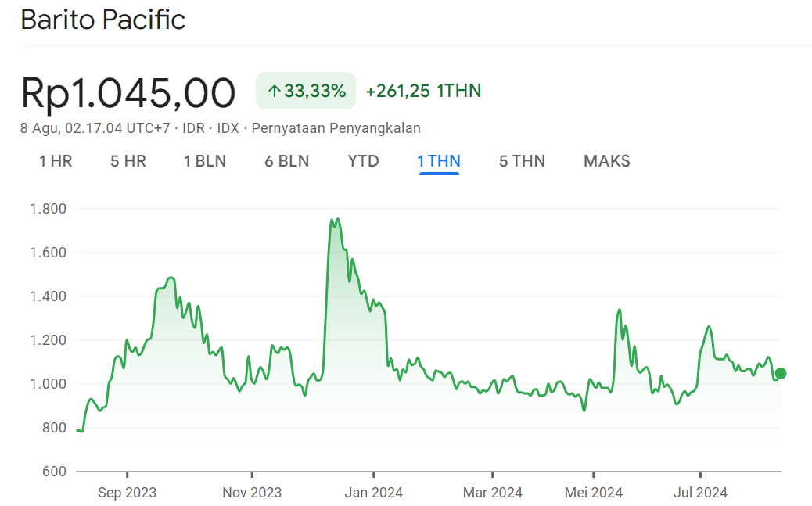
Task: Click the green endpoint dot on chart
Action: pyautogui.click(x=781, y=373)
